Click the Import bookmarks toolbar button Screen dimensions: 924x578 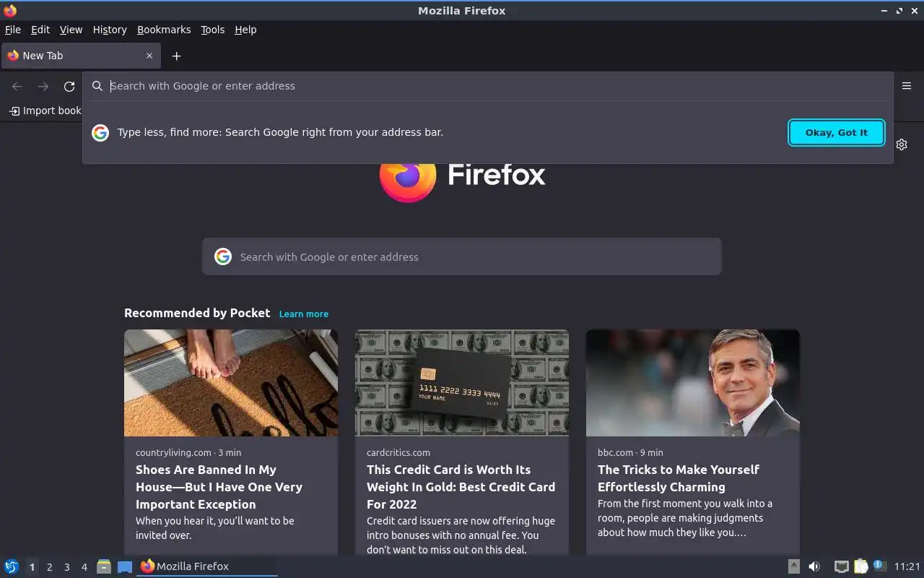click(45, 111)
